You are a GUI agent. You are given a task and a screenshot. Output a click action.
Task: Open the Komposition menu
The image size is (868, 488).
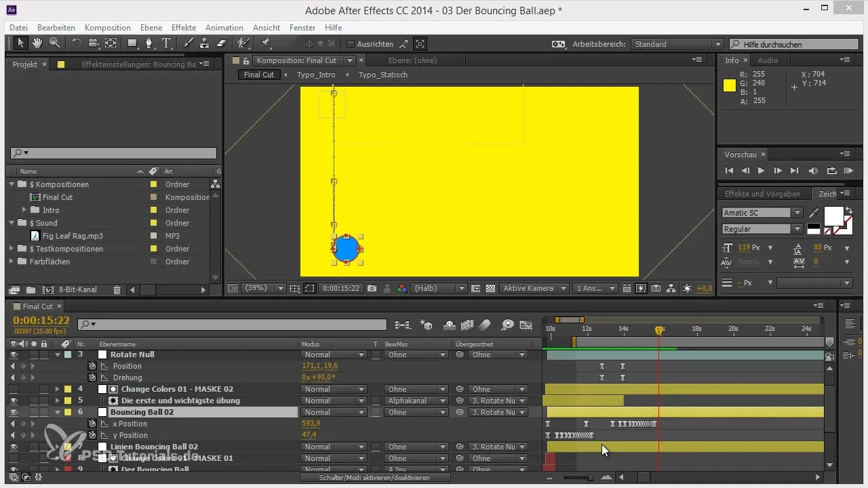108,28
